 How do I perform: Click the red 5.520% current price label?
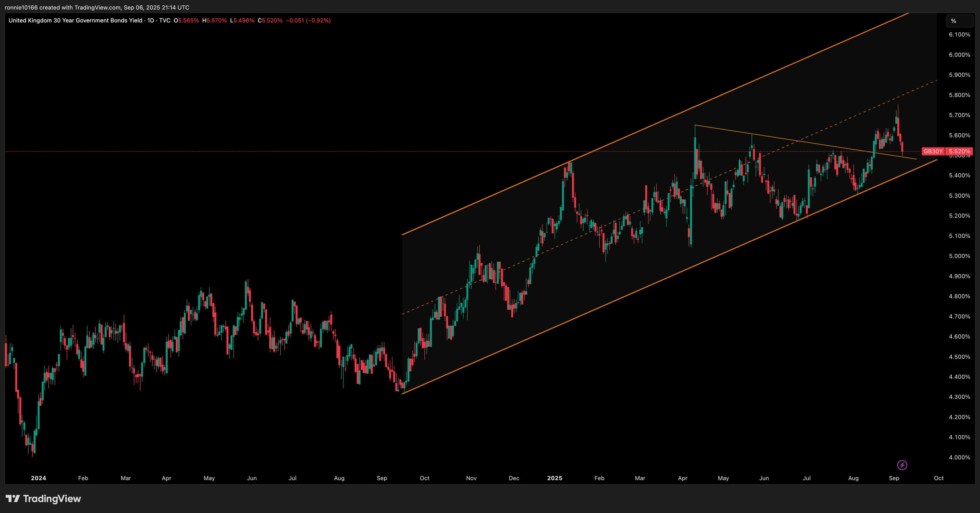point(959,151)
